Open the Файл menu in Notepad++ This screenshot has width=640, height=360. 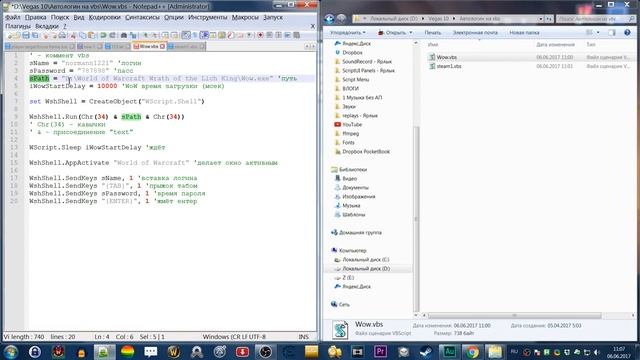click(x=13, y=17)
